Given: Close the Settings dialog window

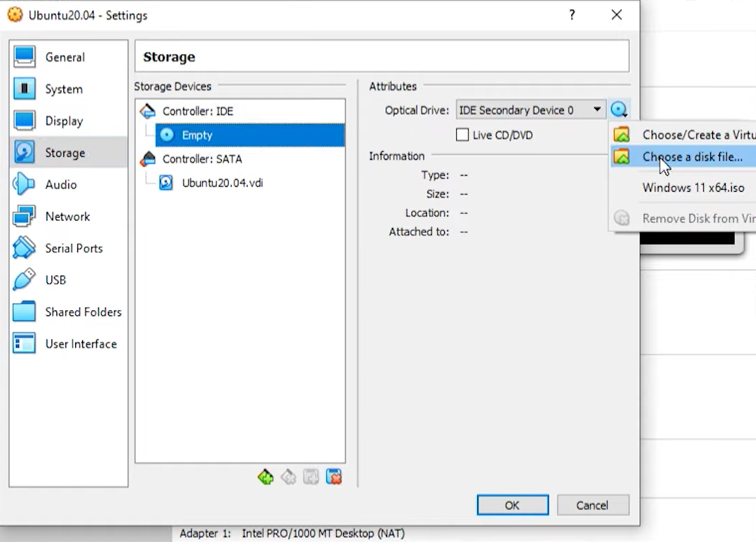Looking at the screenshot, I should tap(616, 15).
